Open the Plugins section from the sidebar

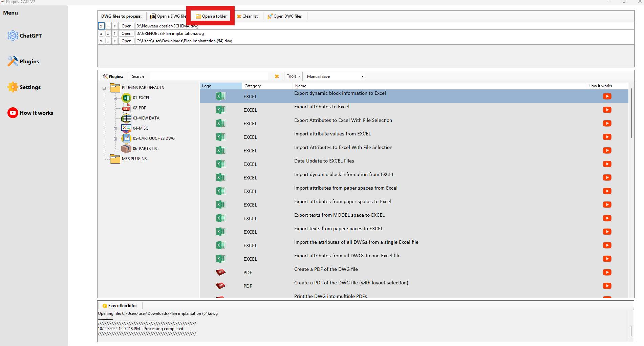[x=13, y=61]
